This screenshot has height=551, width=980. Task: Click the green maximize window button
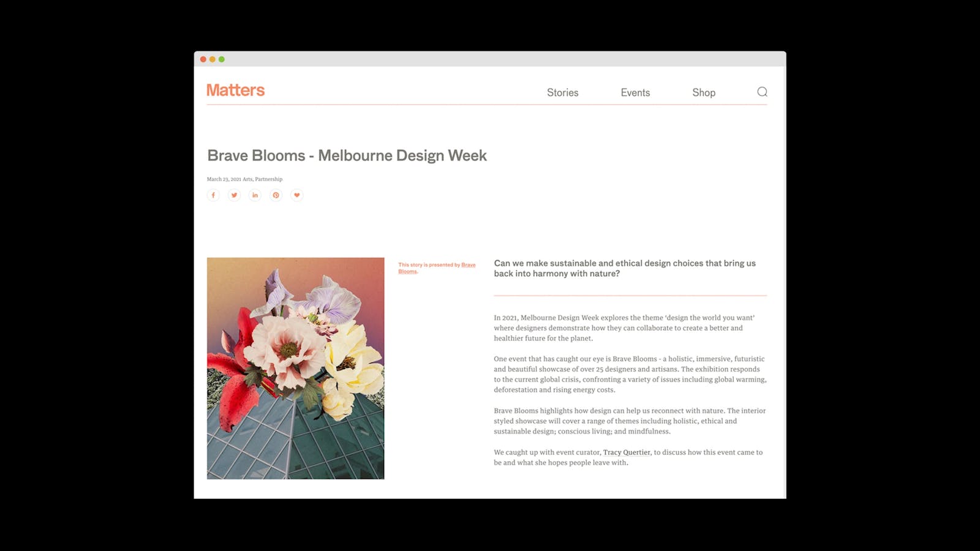(x=222, y=59)
